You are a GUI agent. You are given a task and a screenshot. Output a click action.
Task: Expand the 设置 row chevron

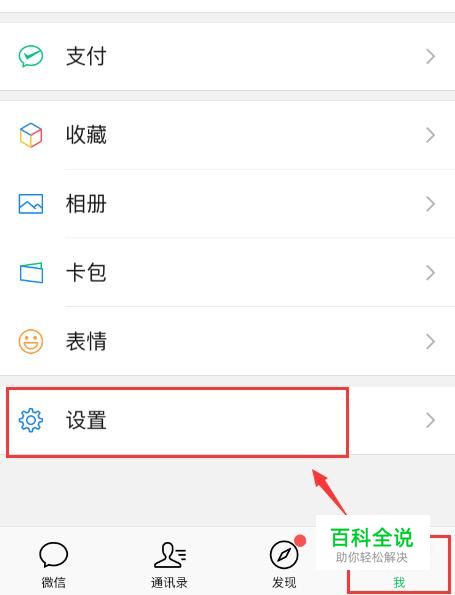click(x=430, y=420)
